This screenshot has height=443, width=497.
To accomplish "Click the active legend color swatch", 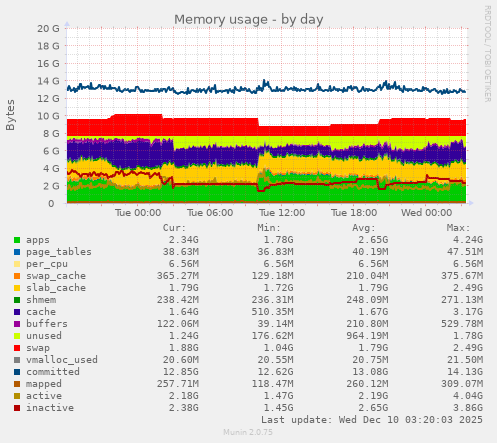I will coord(17,396).
